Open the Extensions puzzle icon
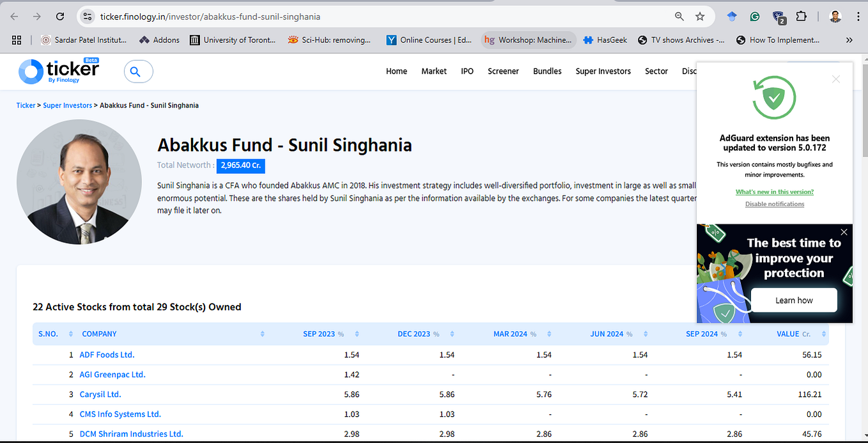Viewport: 868px width, 443px height. point(801,17)
